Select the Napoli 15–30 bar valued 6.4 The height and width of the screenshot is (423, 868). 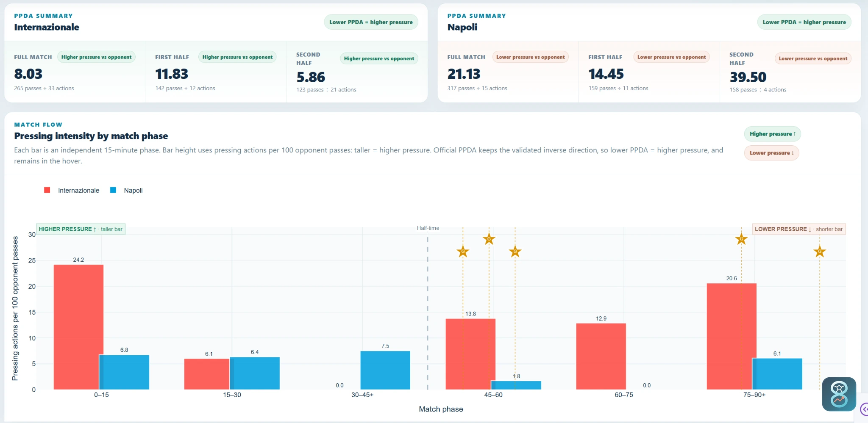click(255, 373)
